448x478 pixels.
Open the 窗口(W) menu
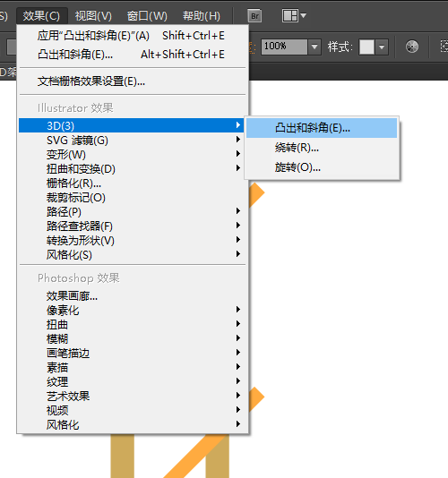point(147,16)
